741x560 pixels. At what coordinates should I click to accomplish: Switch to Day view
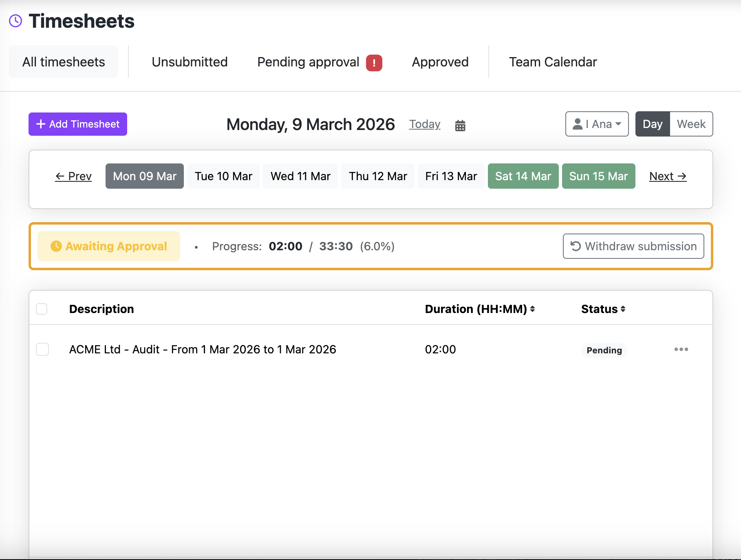653,124
